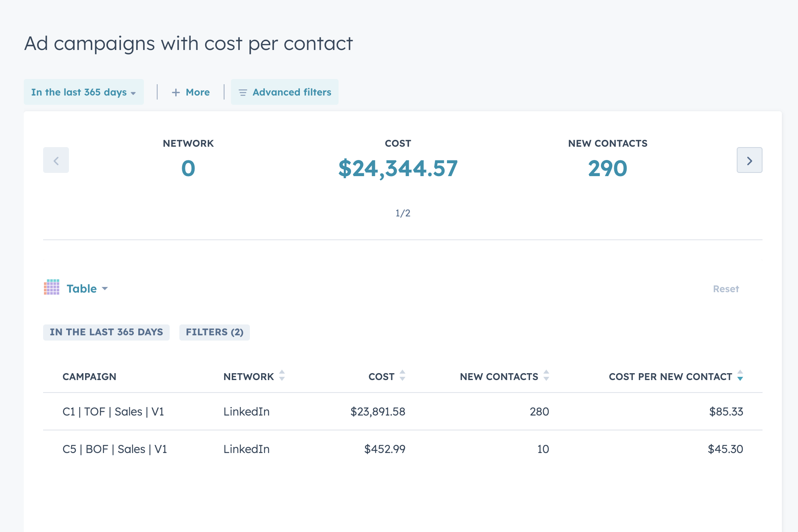Click the next summary page arrow
The image size is (798, 532).
(x=749, y=160)
